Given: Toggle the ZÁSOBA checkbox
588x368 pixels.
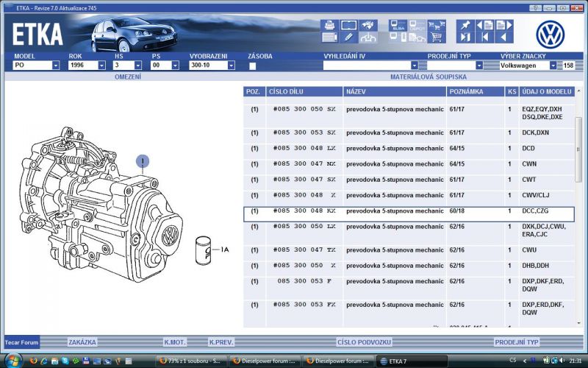Looking at the screenshot, I should 253,66.
